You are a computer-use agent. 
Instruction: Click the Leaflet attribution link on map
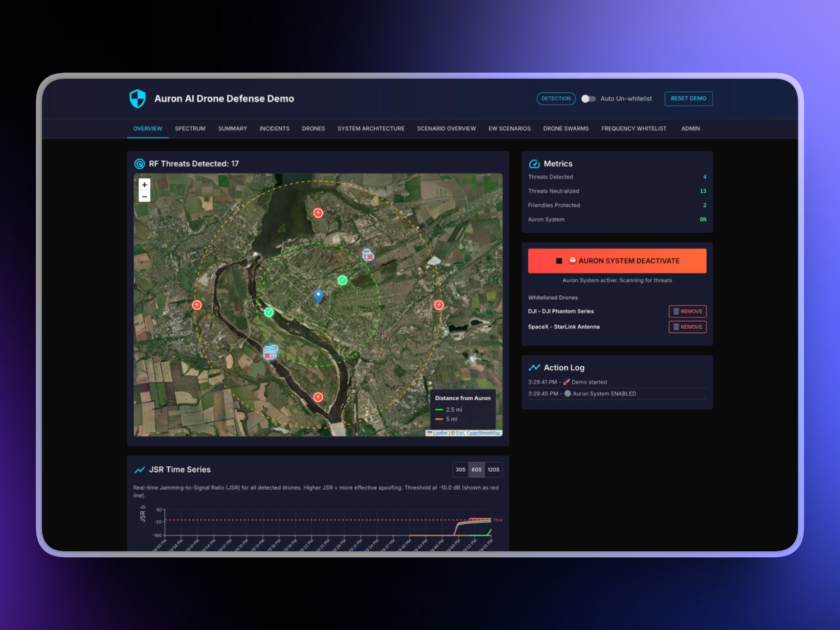440,433
